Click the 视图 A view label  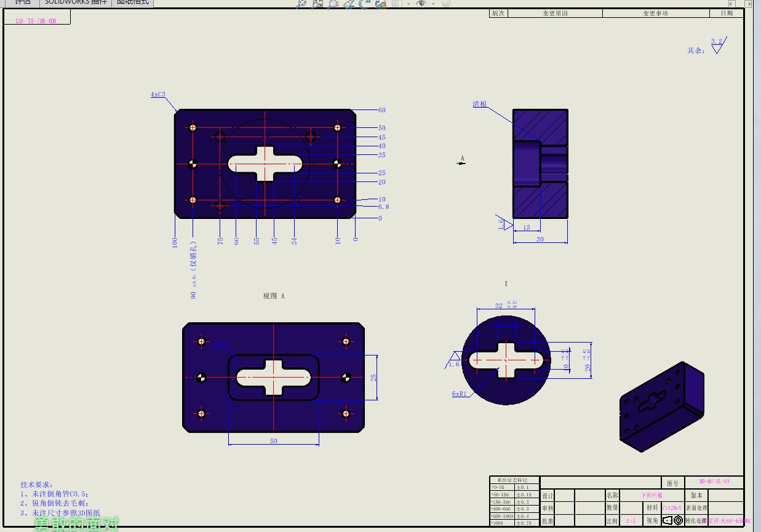274,296
